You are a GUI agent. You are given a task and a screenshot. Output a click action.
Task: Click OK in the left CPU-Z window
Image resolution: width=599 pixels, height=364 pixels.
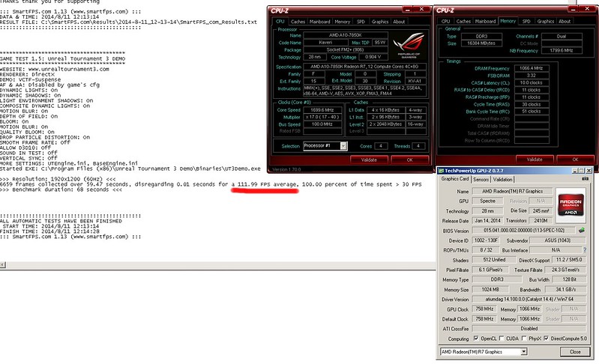pyautogui.click(x=409, y=160)
